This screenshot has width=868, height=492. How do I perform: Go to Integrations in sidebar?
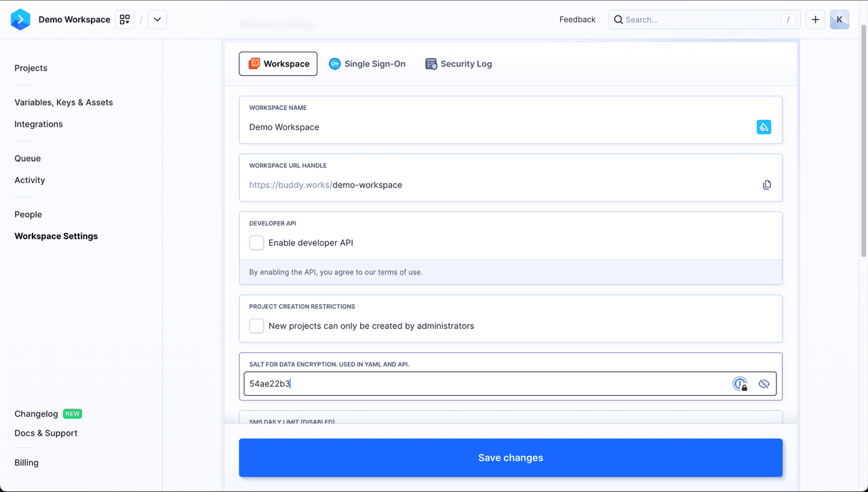(39, 124)
